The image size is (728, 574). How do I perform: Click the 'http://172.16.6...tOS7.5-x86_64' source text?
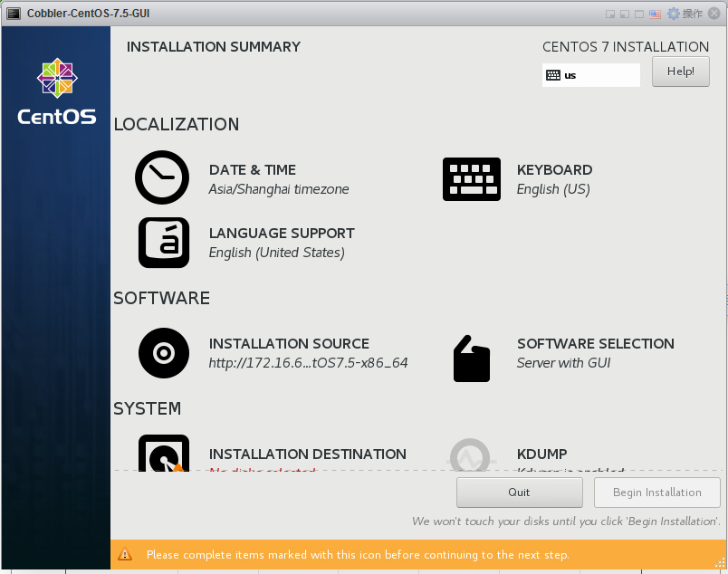308,363
